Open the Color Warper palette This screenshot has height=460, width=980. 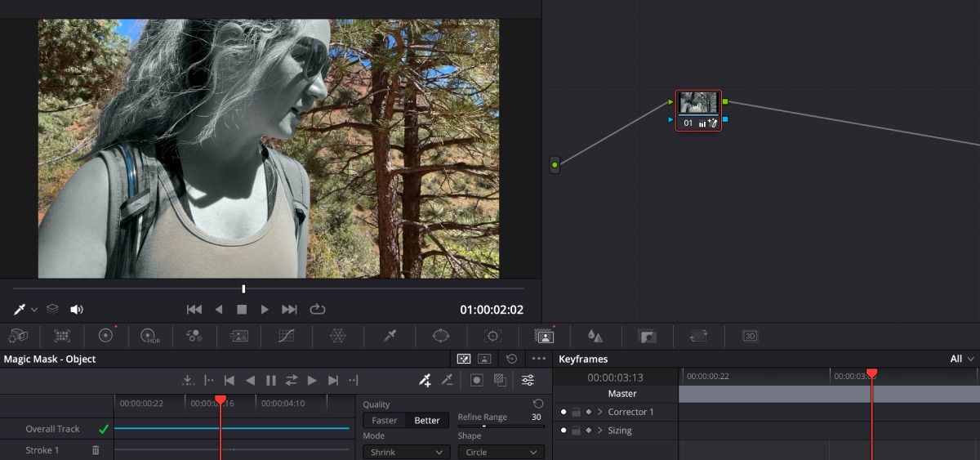pos(337,336)
